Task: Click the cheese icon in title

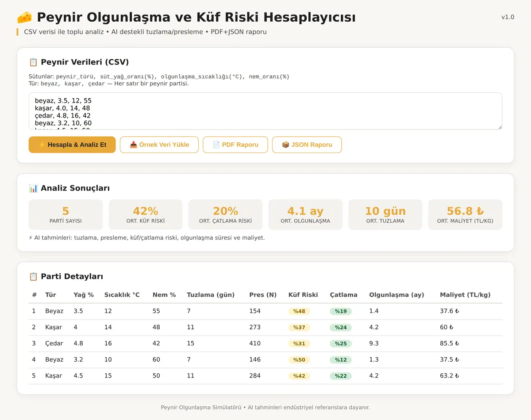Action: click(24, 17)
